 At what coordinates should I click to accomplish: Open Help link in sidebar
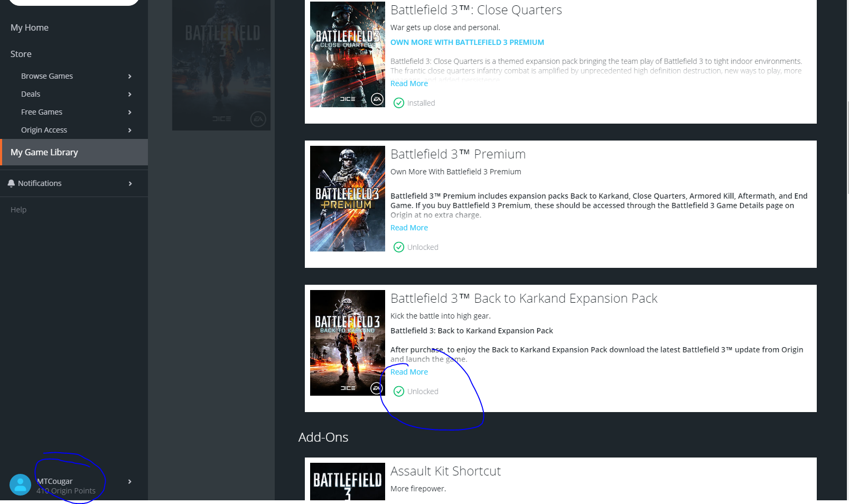18,210
